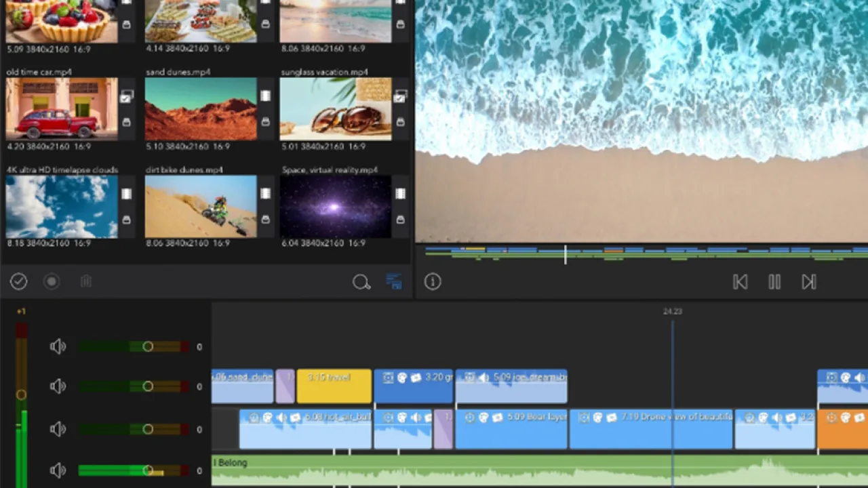This screenshot has width=868, height=488.
Task: Enable multi-select mode with checkmark circle
Action: (x=19, y=281)
